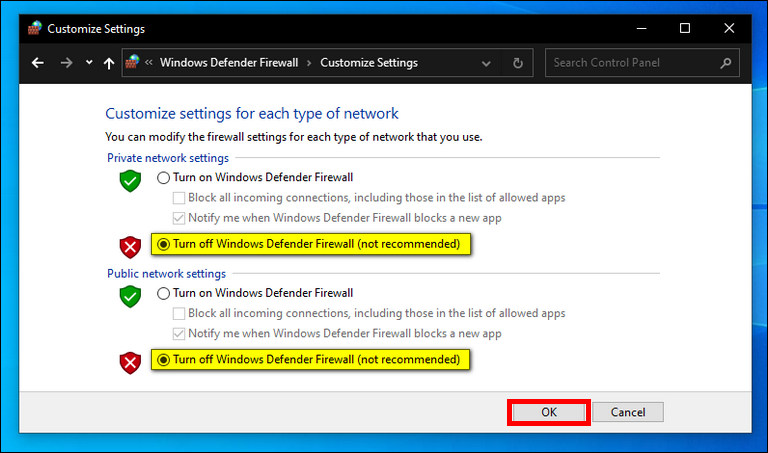Refresh the Customize Settings page

tap(518, 63)
